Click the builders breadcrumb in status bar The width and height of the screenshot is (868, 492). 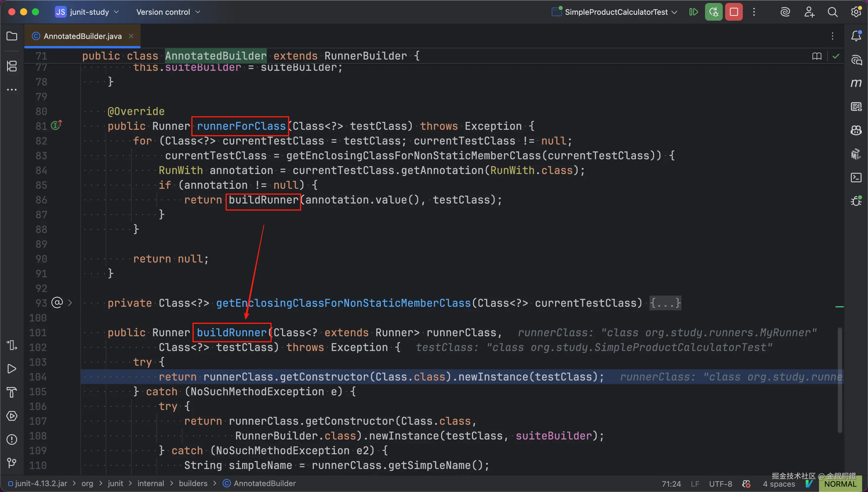click(193, 483)
